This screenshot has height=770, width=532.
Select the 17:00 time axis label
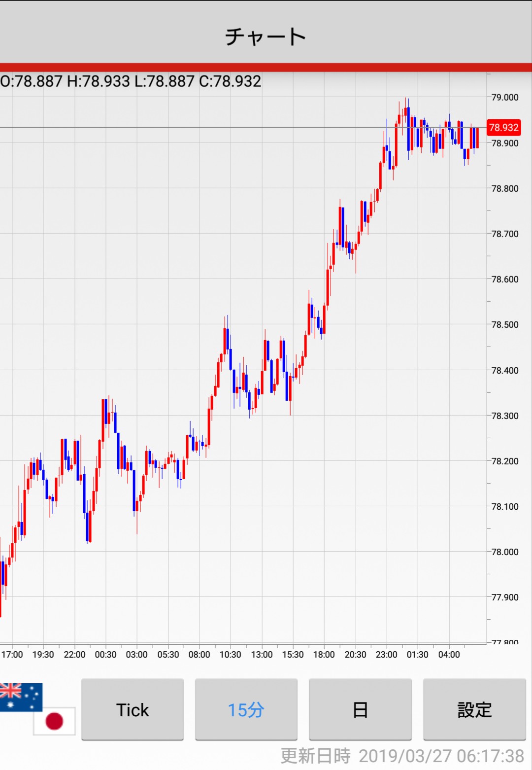tap(12, 655)
